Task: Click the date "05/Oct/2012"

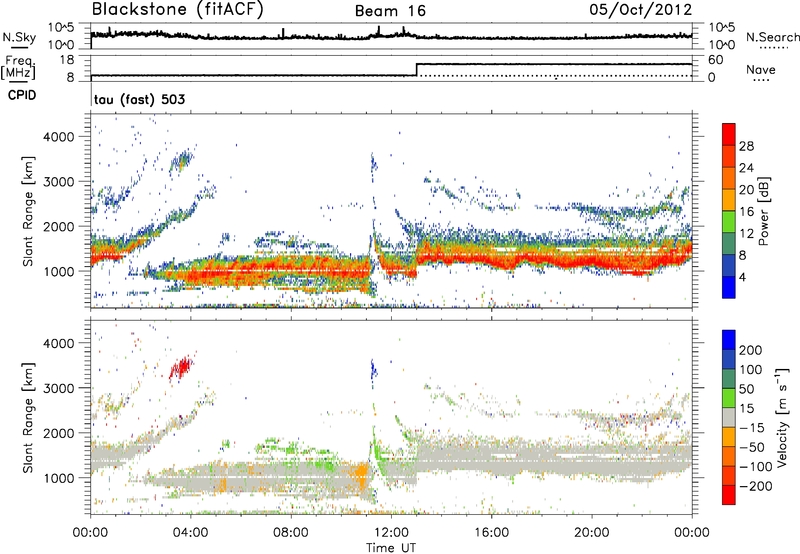Action: (641, 10)
